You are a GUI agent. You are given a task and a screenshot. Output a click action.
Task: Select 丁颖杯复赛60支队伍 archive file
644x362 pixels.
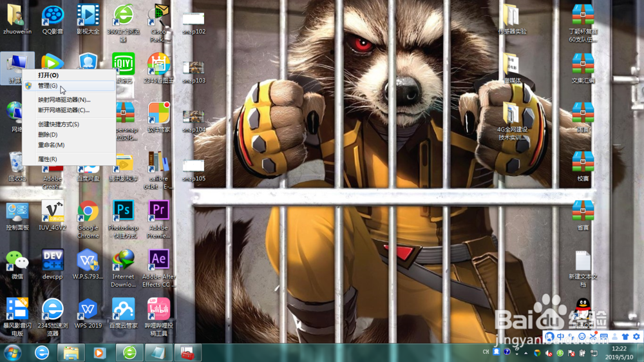point(583,23)
